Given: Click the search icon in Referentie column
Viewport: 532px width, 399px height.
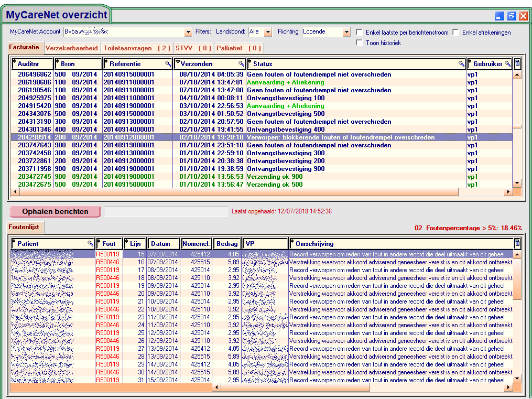Looking at the screenshot, I should 168,63.
